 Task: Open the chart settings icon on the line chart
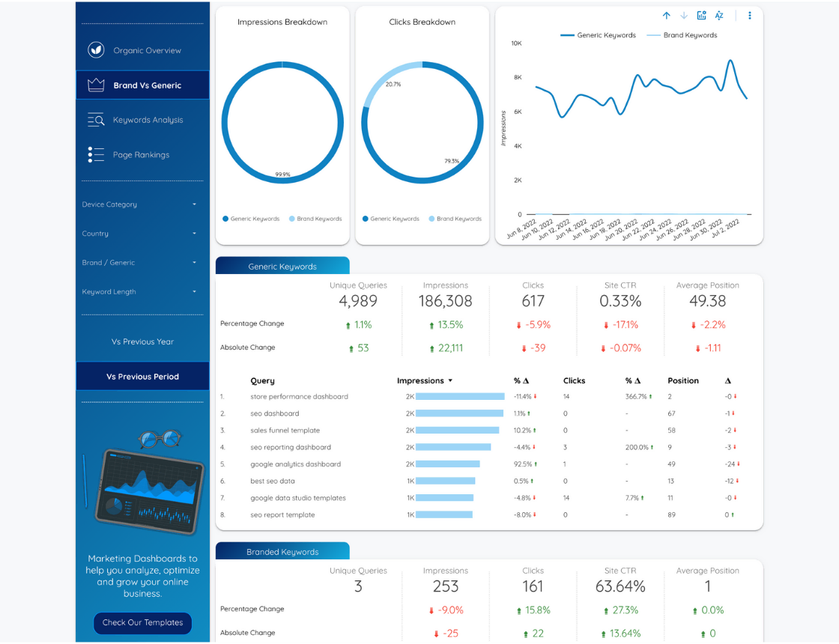(700, 15)
